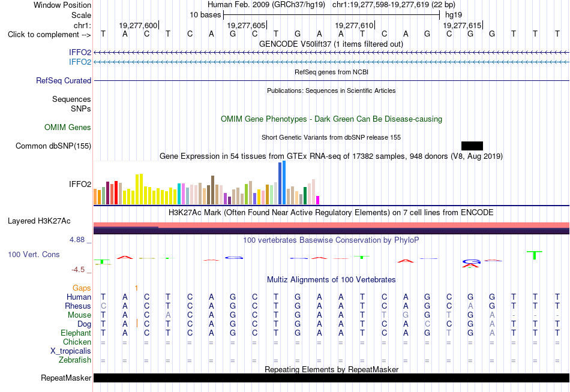Click the brown tall bar in GTEx chart
The image size is (570, 392).
click(212, 191)
